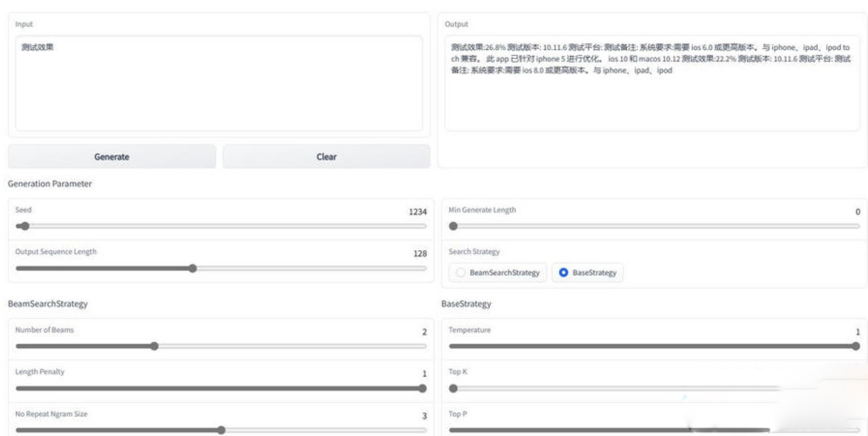868x436 pixels.
Task: Click the Top K label
Action: [458, 372]
